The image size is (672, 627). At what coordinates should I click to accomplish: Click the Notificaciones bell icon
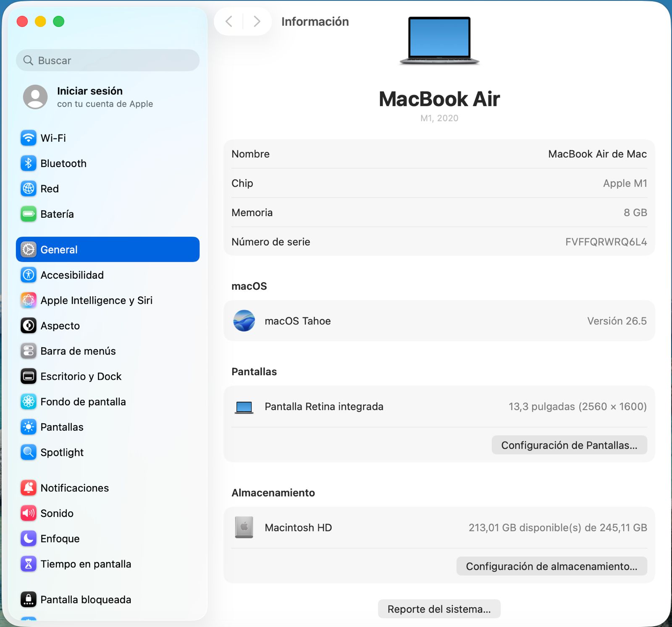pyautogui.click(x=29, y=488)
